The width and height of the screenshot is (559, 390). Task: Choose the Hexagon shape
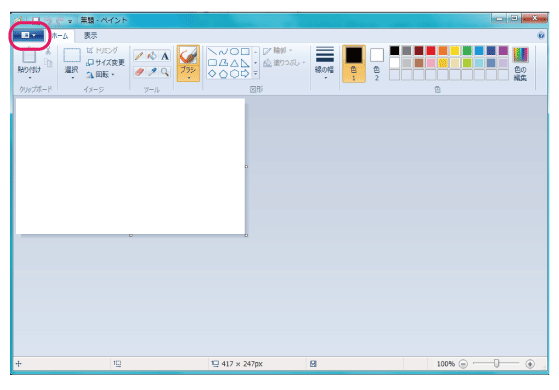[234, 74]
